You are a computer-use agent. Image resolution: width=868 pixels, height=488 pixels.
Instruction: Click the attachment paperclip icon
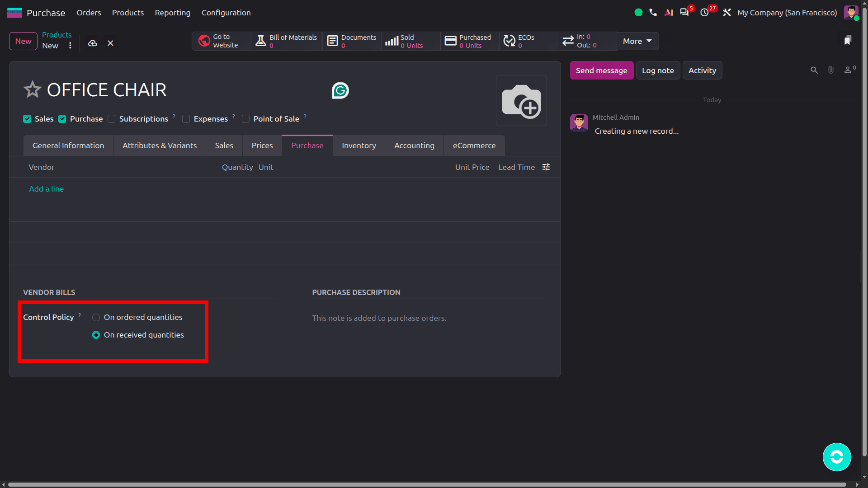831,70
